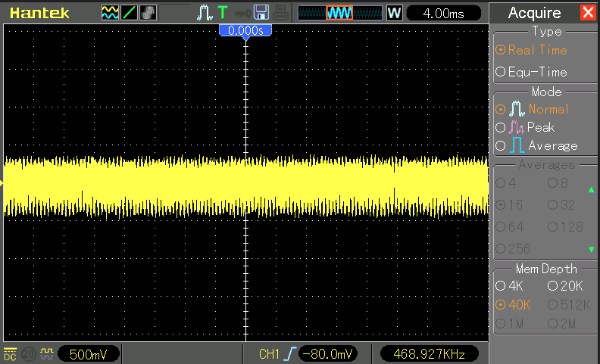Screen dimensions: 600x364
Task: Click the DC coupling icon at bottom left
Action: (x=11, y=353)
